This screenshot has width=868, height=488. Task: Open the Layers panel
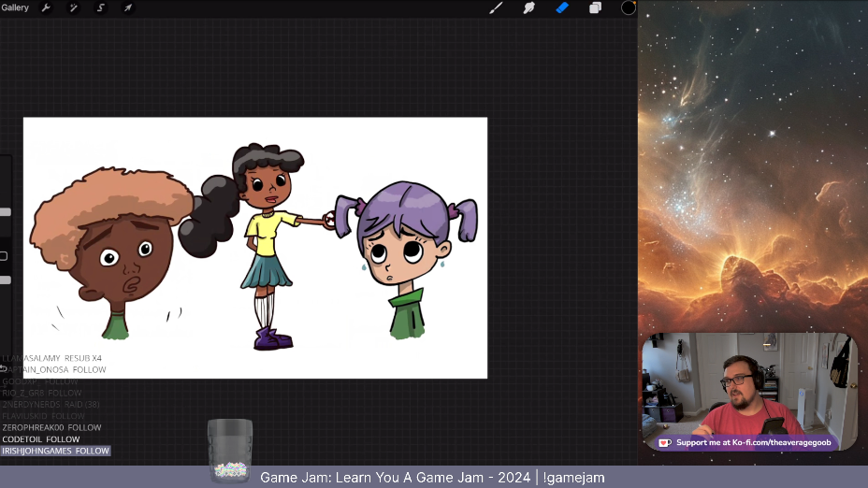coord(595,8)
